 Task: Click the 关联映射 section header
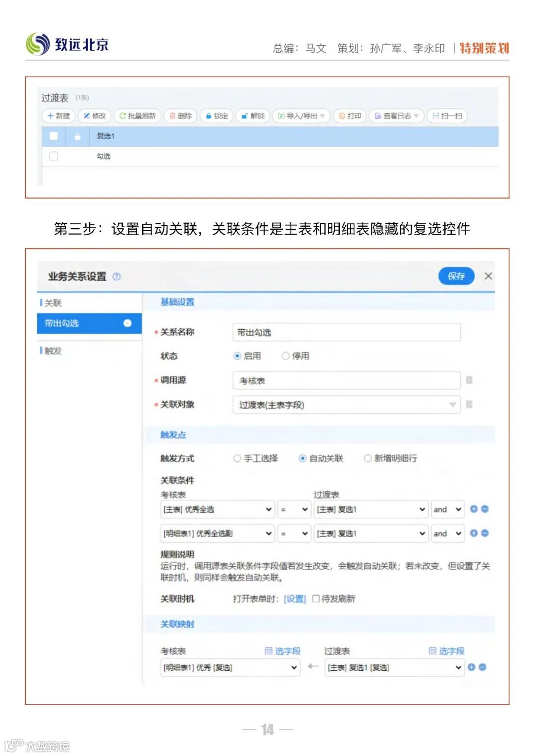click(177, 624)
